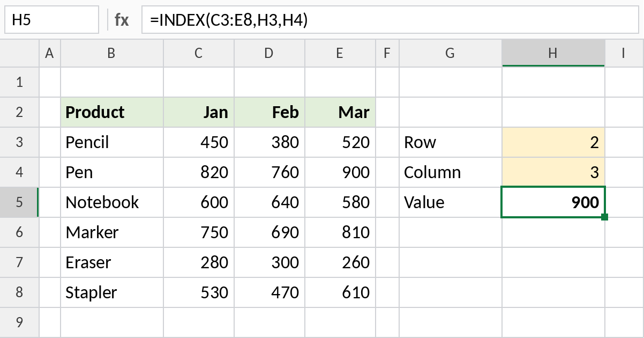
Task: Click Pen's Mar value 900 in column E
Action: (x=340, y=172)
